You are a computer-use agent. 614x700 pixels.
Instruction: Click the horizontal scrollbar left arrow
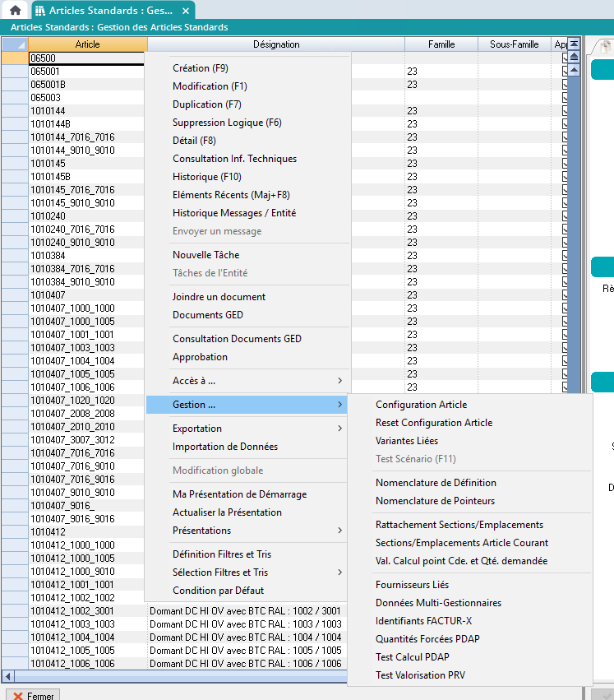pyautogui.click(x=8, y=676)
